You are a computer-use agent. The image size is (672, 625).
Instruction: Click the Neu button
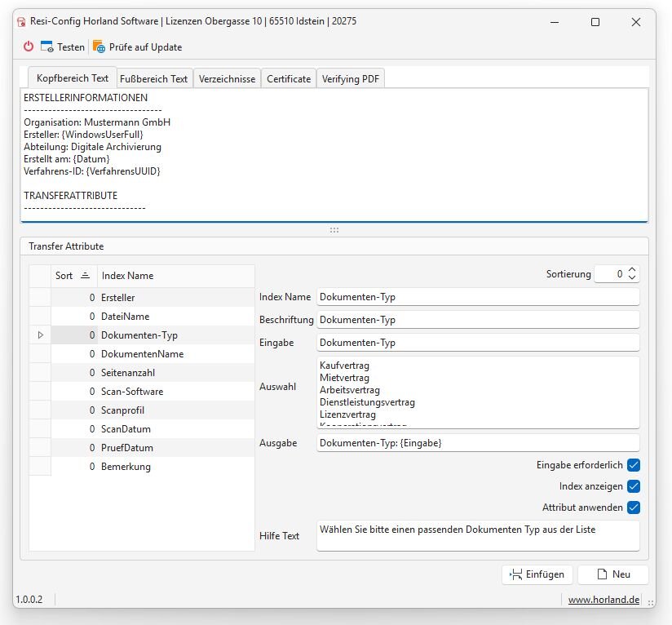pos(612,574)
